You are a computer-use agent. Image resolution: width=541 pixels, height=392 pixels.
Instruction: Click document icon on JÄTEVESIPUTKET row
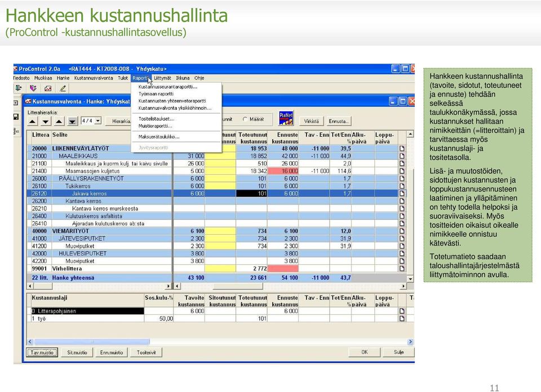click(x=402, y=239)
